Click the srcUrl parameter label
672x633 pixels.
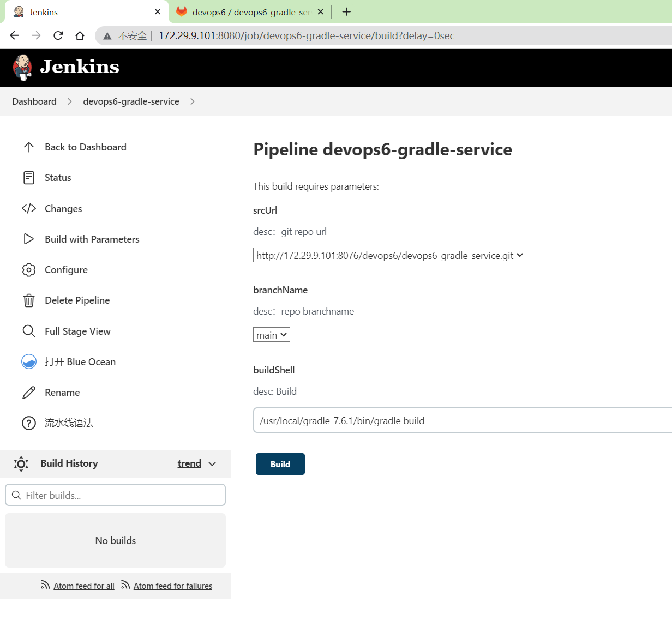tap(265, 210)
